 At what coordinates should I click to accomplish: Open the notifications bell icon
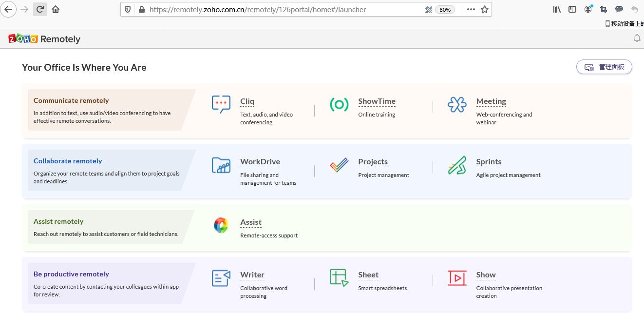coord(637,39)
